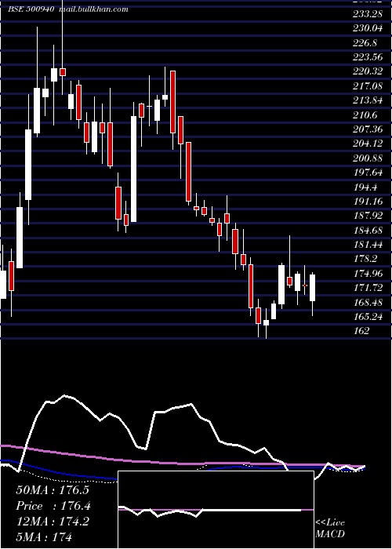Click the 210.6 price axis label
The height and width of the screenshot is (549, 392).
[365, 115]
